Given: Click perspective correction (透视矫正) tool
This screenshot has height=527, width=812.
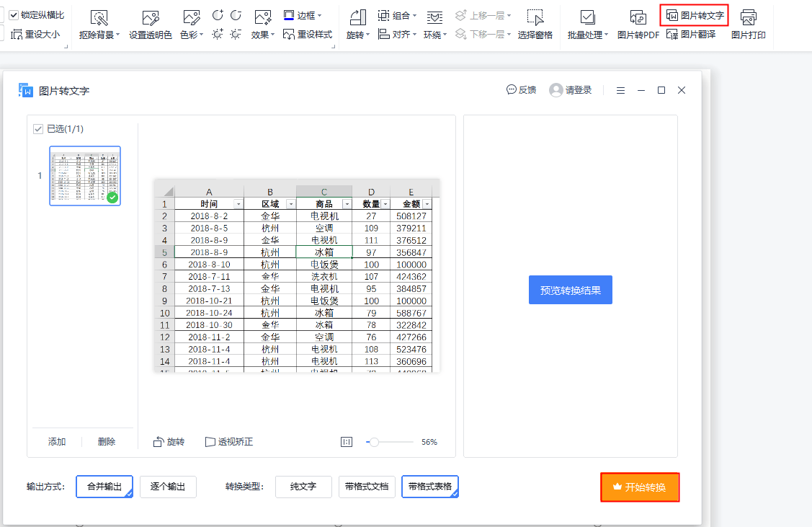Looking at the screenshot, I should pyautogui.click(x=229, y=441).
